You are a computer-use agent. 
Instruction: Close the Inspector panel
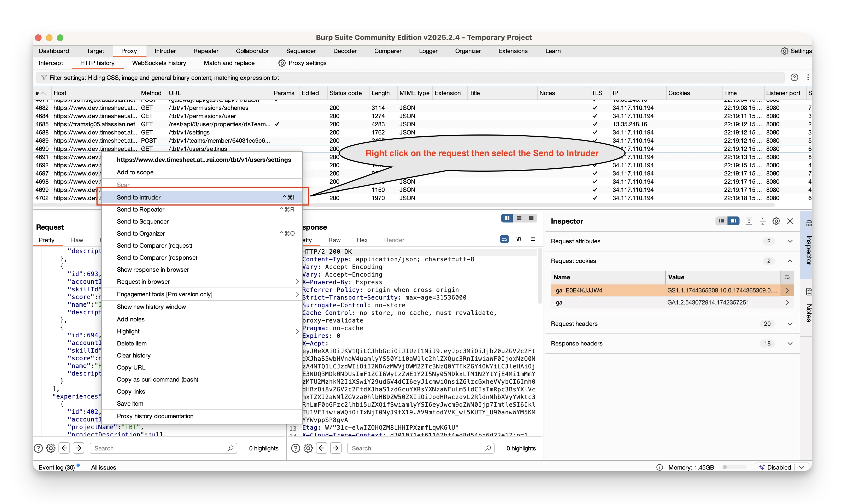coord(790,221)
